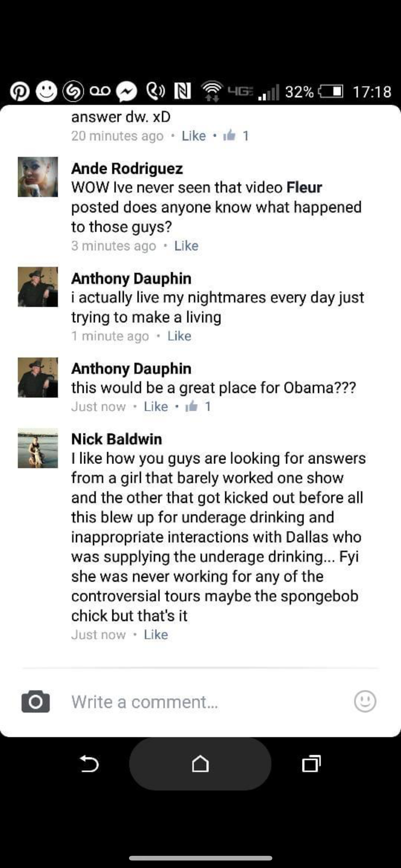Screen dimensions: 401x868
Task: Like Ande Rodriguez's comment
Action: pos(186,246)
